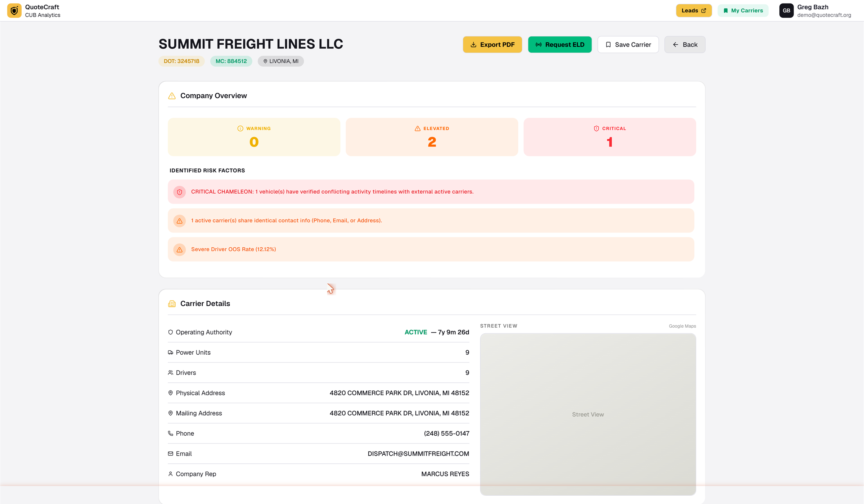Click the download icon in Export PDF
Screen dimensions: 864x504
(473, 45)
